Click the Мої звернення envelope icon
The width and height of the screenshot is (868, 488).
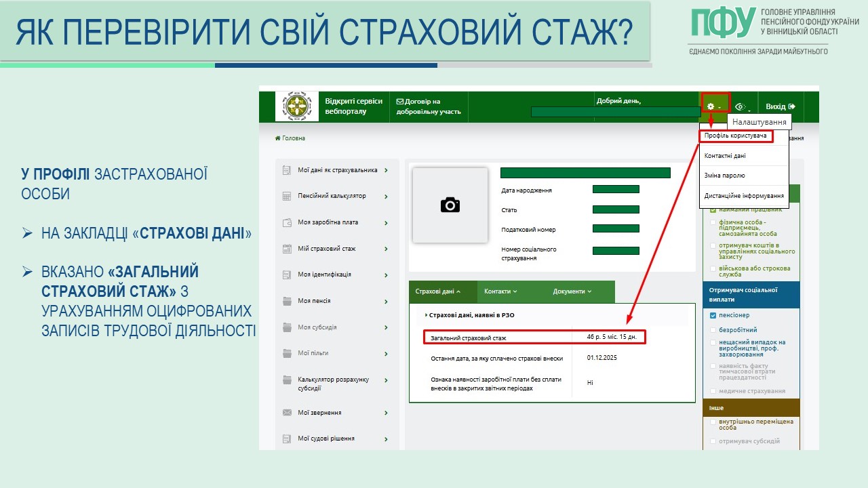coord(286,413)
